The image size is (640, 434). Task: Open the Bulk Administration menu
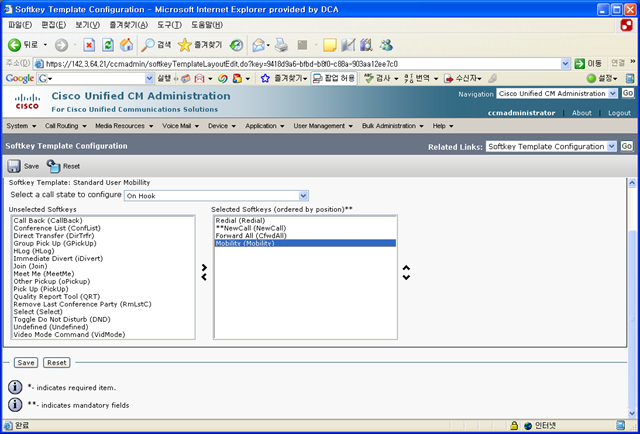coord(393,126)
